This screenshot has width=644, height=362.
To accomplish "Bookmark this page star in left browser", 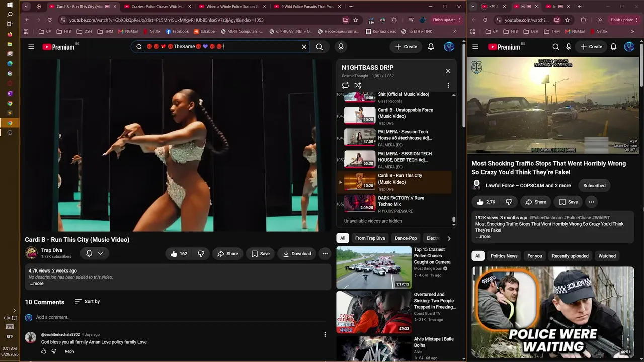I will (x=356, y=20).
